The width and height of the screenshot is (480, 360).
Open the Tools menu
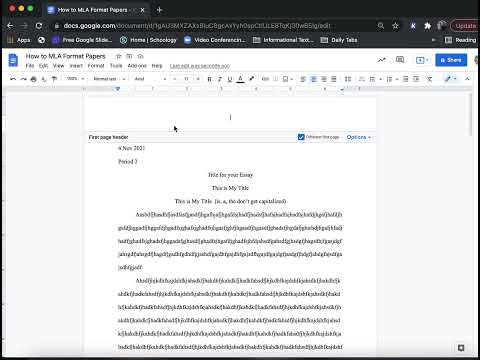(116, 66)
